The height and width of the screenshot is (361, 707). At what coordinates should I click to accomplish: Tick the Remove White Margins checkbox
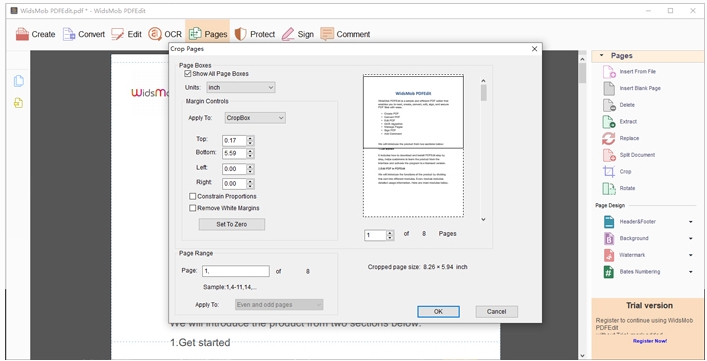193,208
